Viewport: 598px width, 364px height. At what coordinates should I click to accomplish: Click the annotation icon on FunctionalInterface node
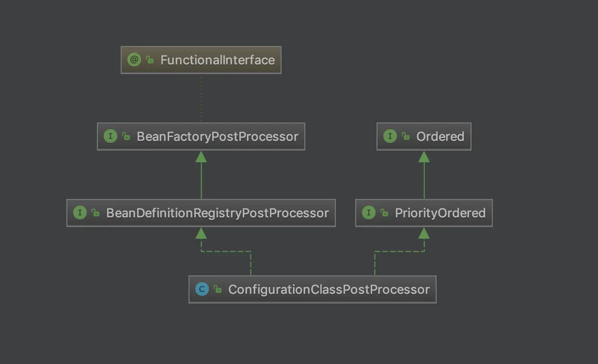pos(134,60)
